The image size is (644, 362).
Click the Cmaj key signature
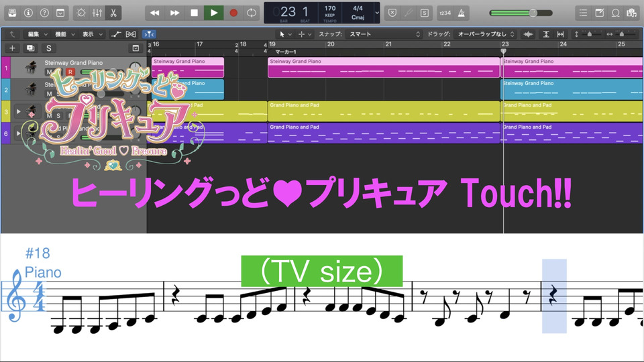[x=358, y=17]
